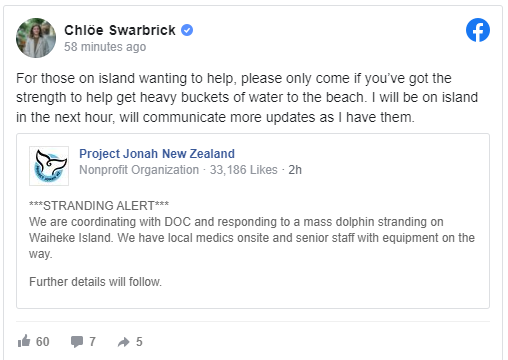
Task: Open Chlöe Swarbrick profile name link
Action: [120, 30]
